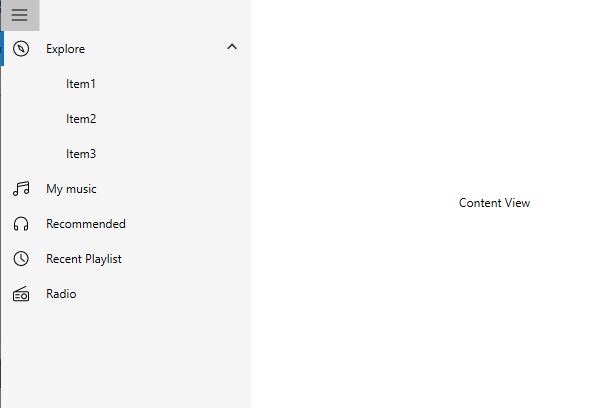Click the Explore row space left of chevron
This screenshot has width=595, height=408.
click(x=156, y=49)
